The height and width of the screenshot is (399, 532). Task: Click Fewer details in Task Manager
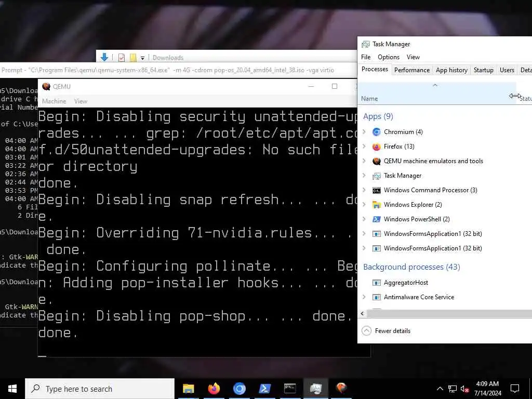[x=386, y=331]
